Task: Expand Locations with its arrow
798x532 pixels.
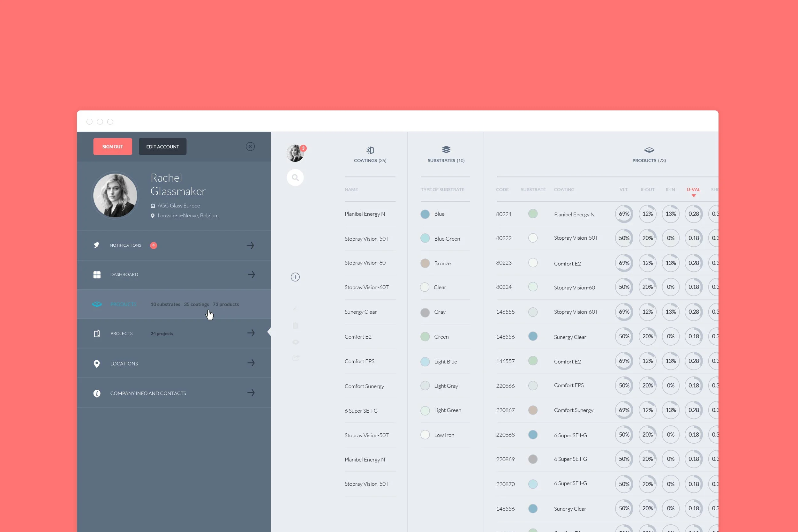Action: (x=251, y=363)
